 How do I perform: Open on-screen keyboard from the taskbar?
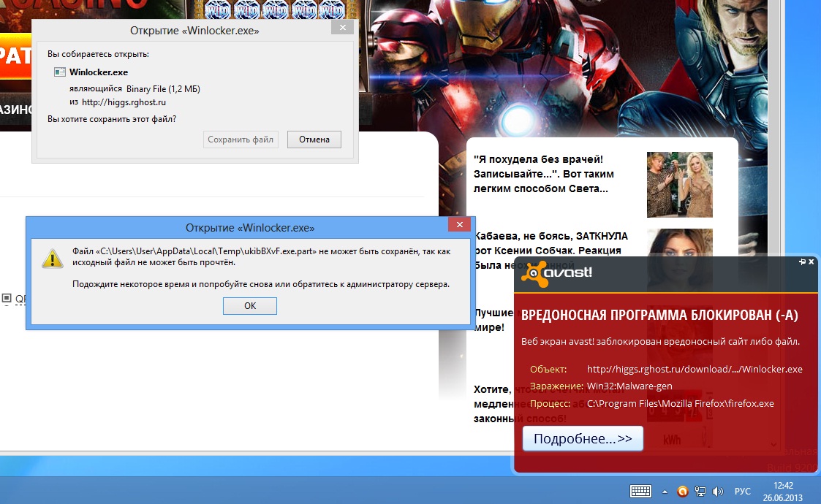click(640, 491)
